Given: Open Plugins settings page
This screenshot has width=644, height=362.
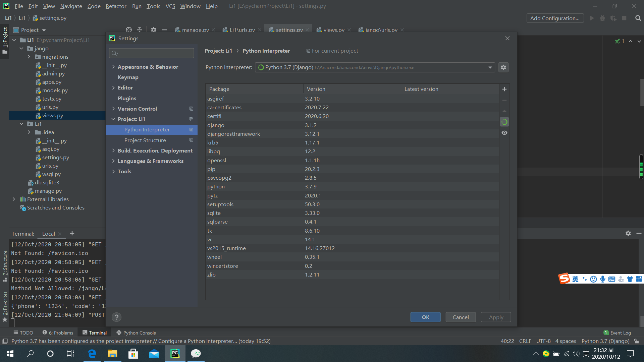Looking at the screenshot, I should pos(127,98).
